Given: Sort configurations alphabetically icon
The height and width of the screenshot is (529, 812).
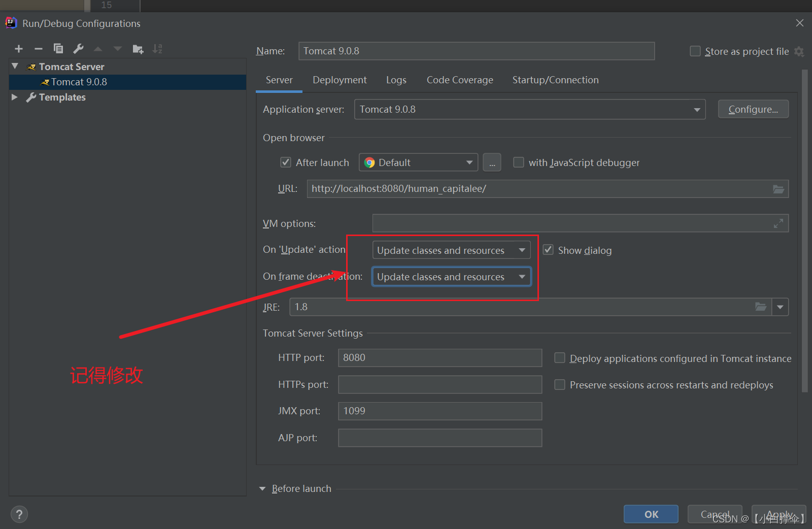Looking at the screenshot, I should click(157, 49).
